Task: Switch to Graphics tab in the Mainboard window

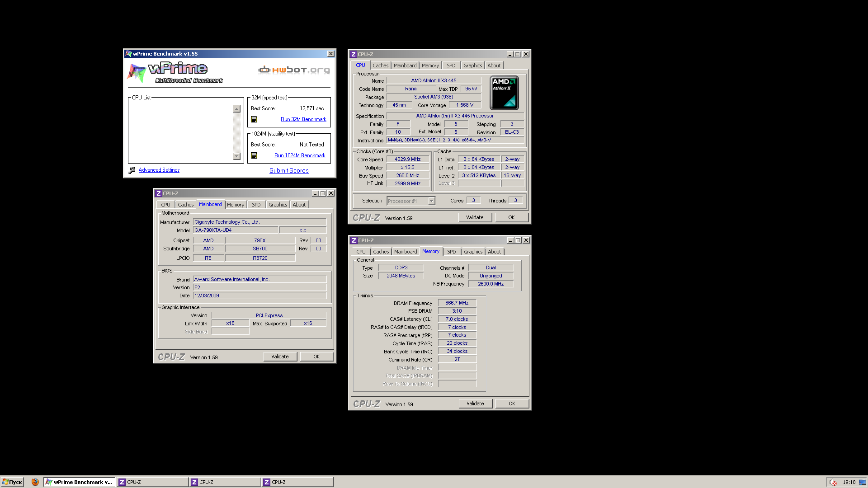Action: 278,205
